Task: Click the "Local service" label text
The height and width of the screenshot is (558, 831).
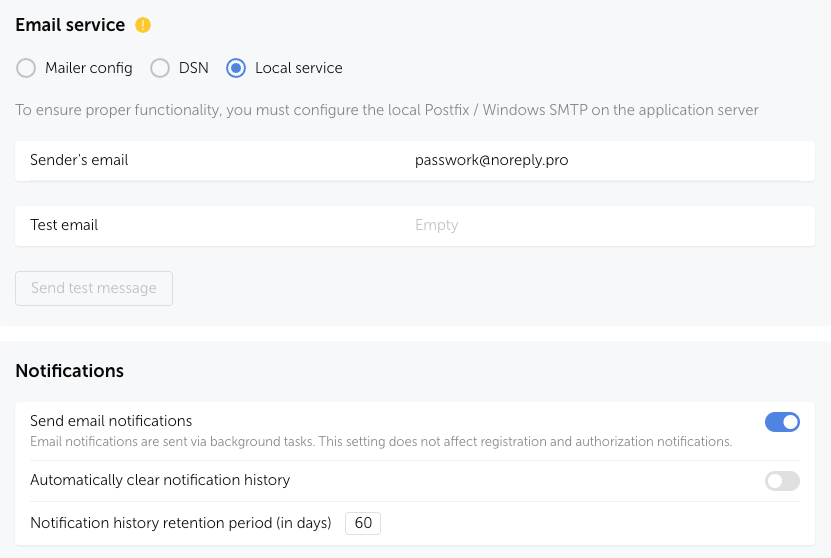Action: [298, 68]
